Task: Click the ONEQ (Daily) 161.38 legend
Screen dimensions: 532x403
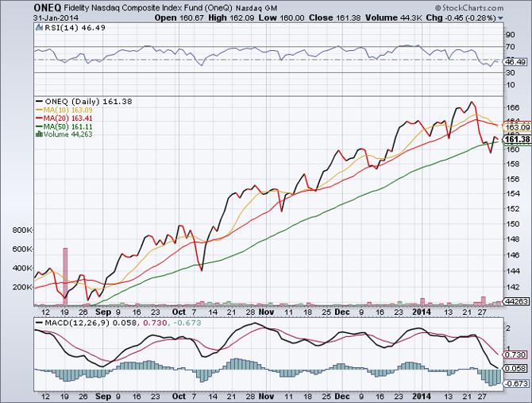Action: (x=84, y=101)
